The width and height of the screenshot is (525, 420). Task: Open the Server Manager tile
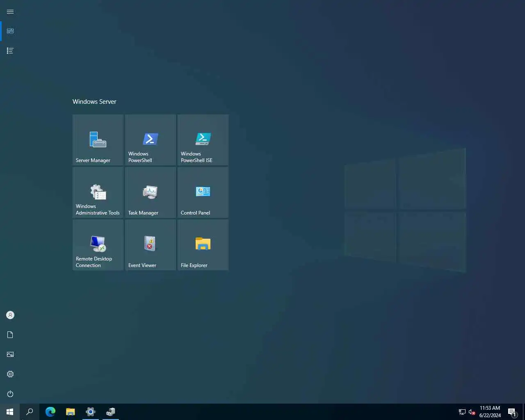coord(98,140)
